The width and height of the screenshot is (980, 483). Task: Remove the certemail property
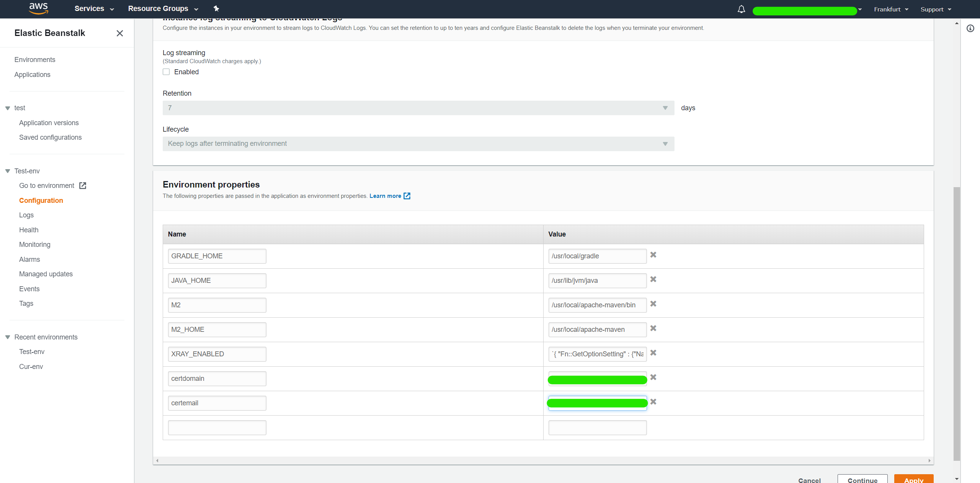tap(653, 402)
